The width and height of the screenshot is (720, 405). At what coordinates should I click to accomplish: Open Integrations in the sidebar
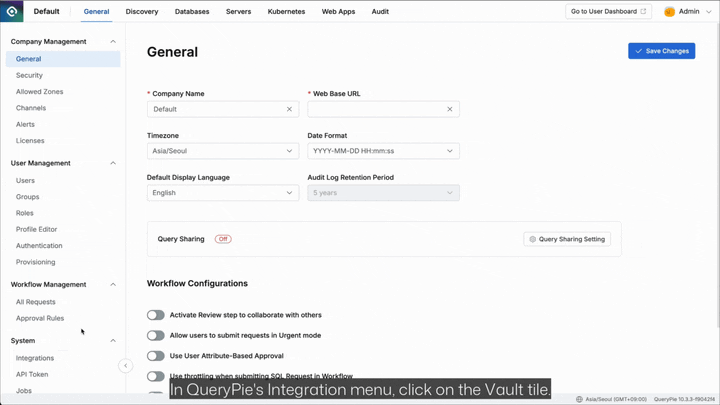[x=35, y=358]
